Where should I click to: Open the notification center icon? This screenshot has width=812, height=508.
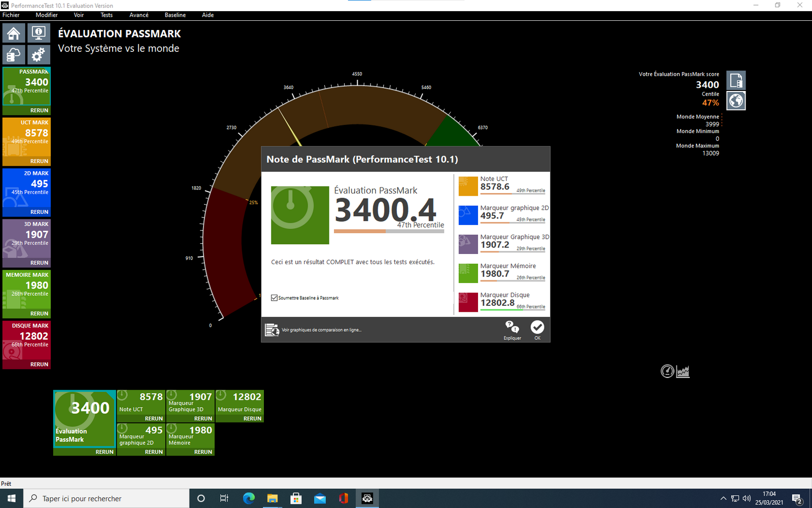click(x=797, y=499)
